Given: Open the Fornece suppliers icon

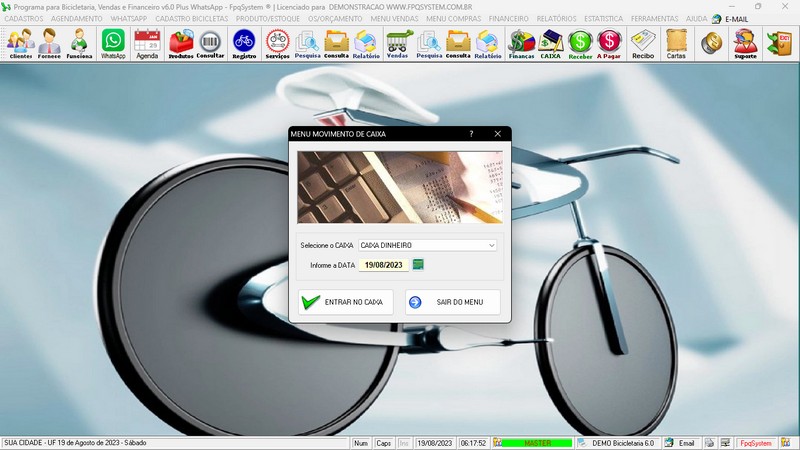Looking at the screenshot, I should (49, 43).
